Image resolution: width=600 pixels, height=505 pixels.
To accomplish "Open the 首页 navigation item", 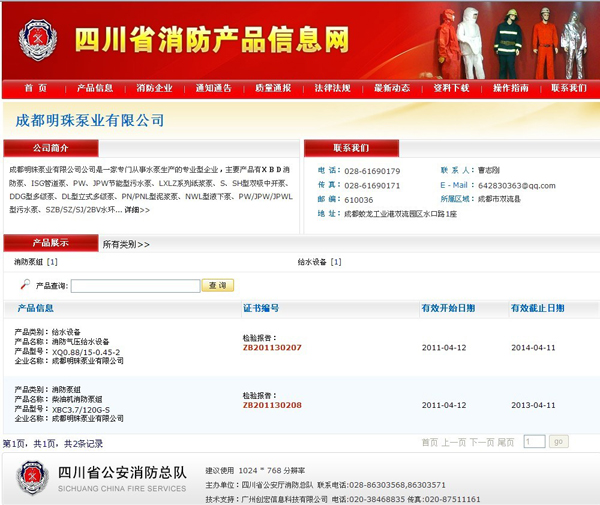I will (35, 88).
